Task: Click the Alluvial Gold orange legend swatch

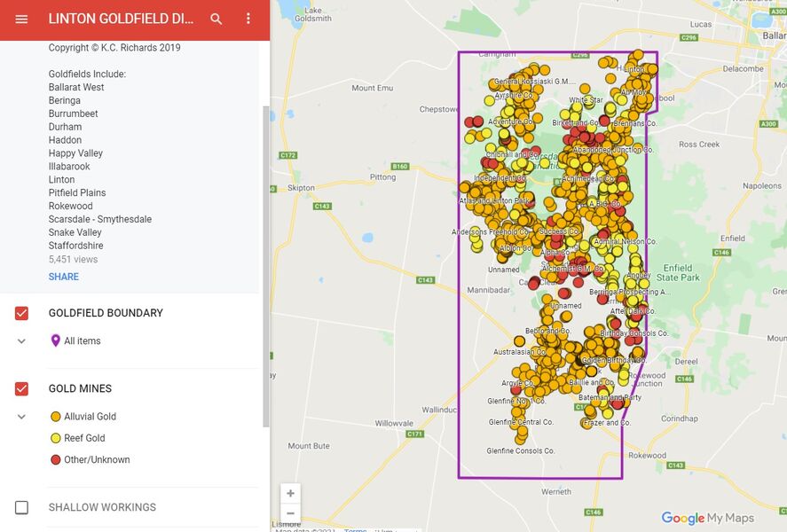Action: pos(56,417)
